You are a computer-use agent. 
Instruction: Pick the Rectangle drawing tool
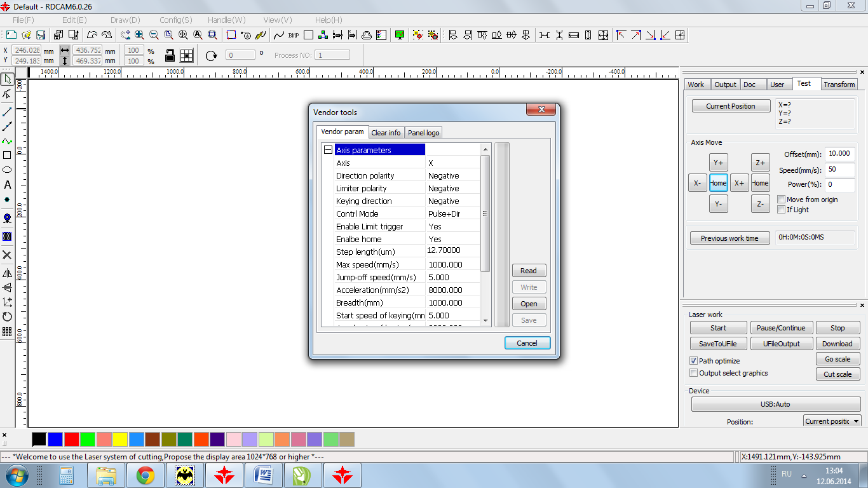click(7, 155)
